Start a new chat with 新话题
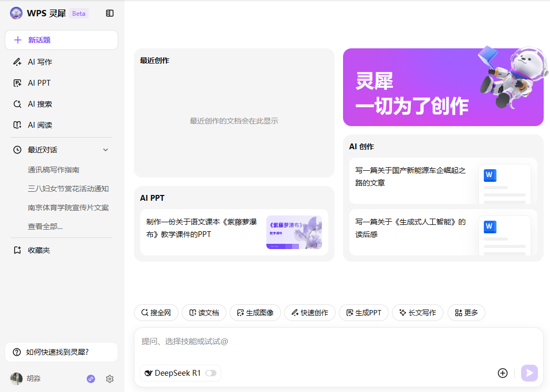The width and height of the screenshot is (550, 392). pyautogui.click(x=61, y=40)
